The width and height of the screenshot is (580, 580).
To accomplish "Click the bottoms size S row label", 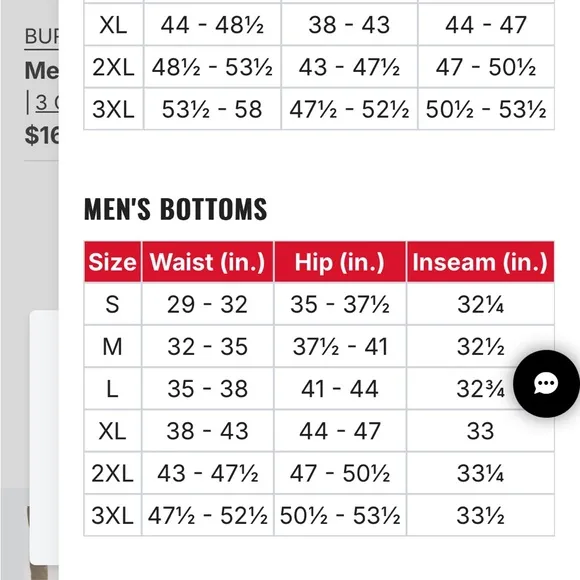I will click(x=112, y=304).
